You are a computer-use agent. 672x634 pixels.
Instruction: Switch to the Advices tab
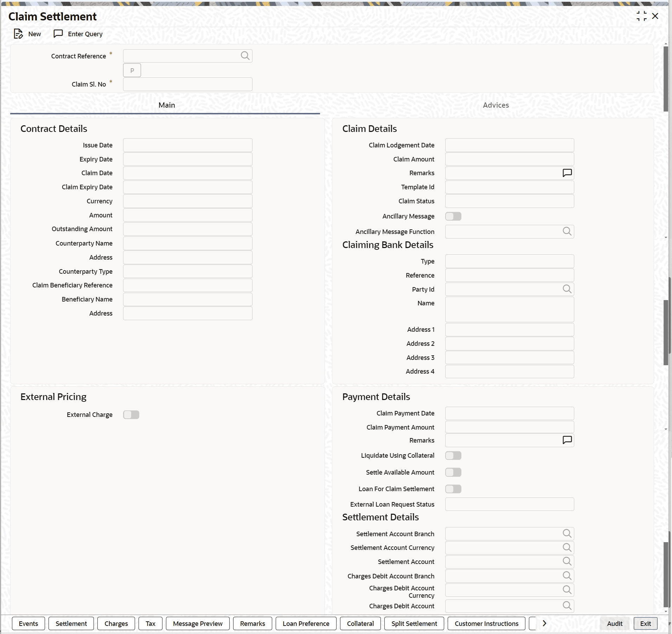coord(495,105)
